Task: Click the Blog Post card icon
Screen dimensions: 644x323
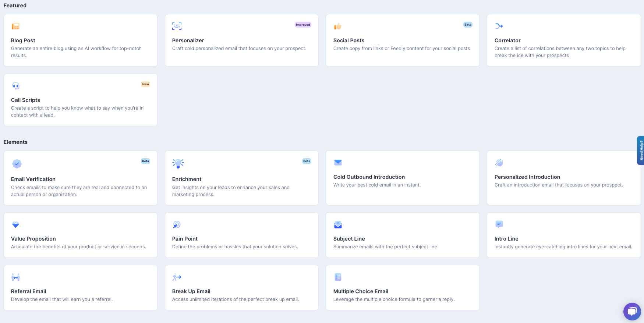Action: (15, 26)
